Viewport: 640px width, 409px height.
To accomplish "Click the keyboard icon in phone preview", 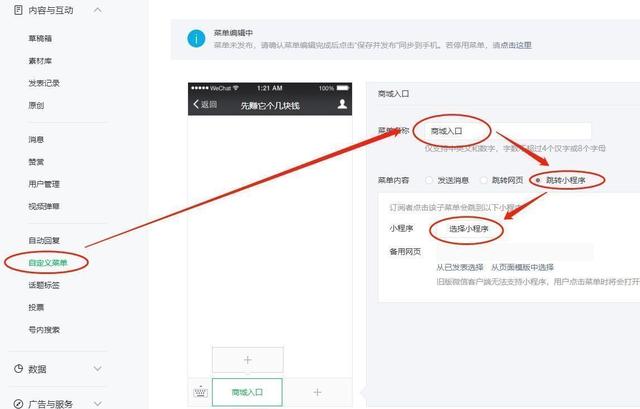I will pyautogui.click(x=200, y=392).
